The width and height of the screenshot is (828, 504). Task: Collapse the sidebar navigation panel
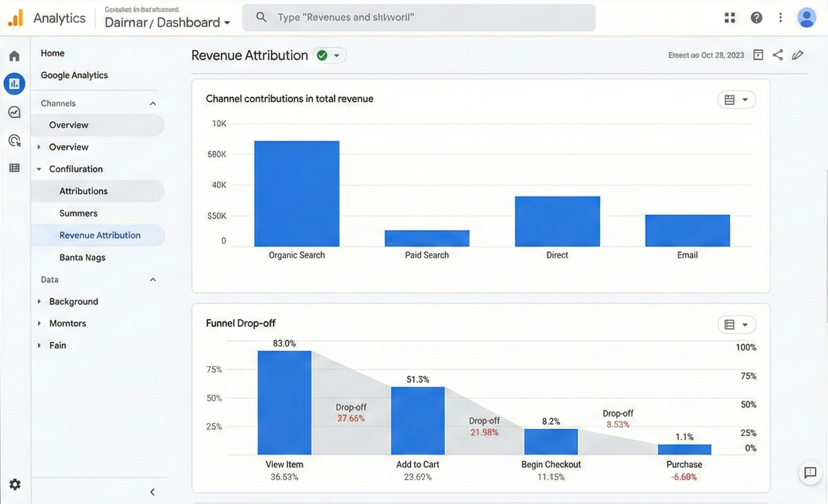point(152,492)
